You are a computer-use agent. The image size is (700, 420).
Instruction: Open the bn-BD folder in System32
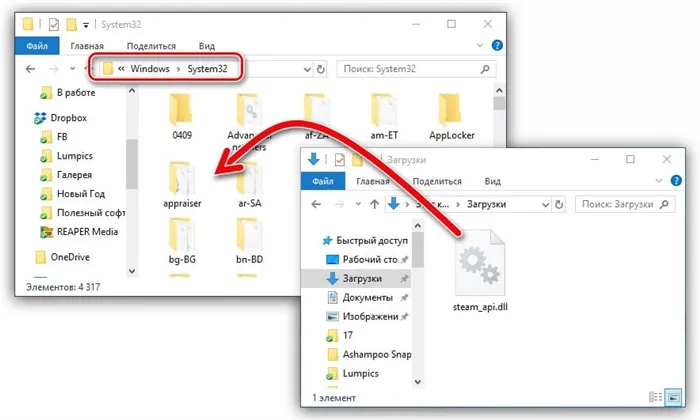pos(249,240)
